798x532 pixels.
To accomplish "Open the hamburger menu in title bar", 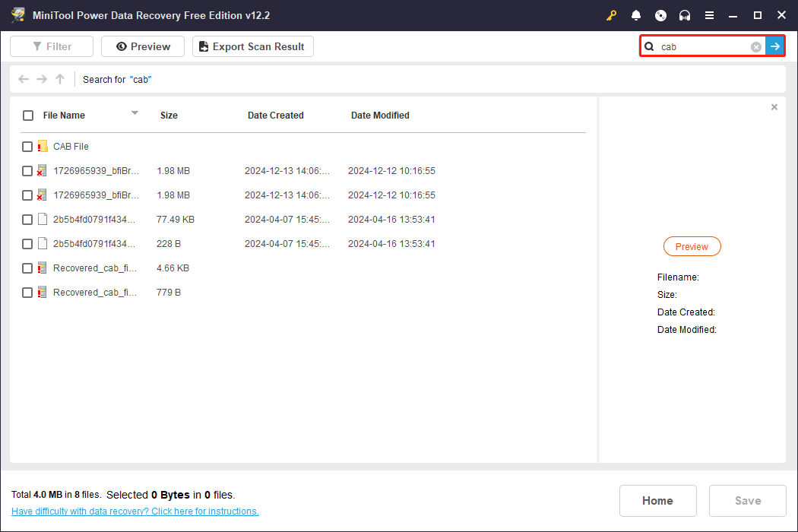I will pyautogui.click(x=709, y=15).
